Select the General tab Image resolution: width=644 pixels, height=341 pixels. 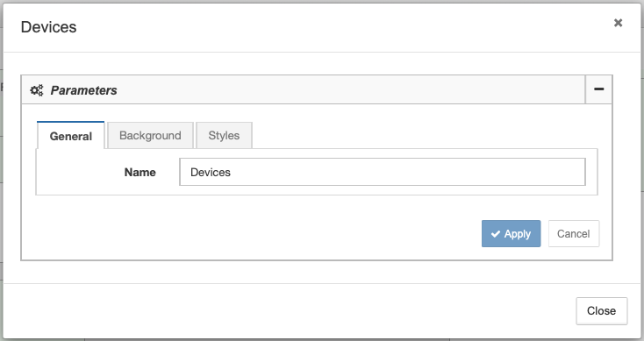(71, 136)
